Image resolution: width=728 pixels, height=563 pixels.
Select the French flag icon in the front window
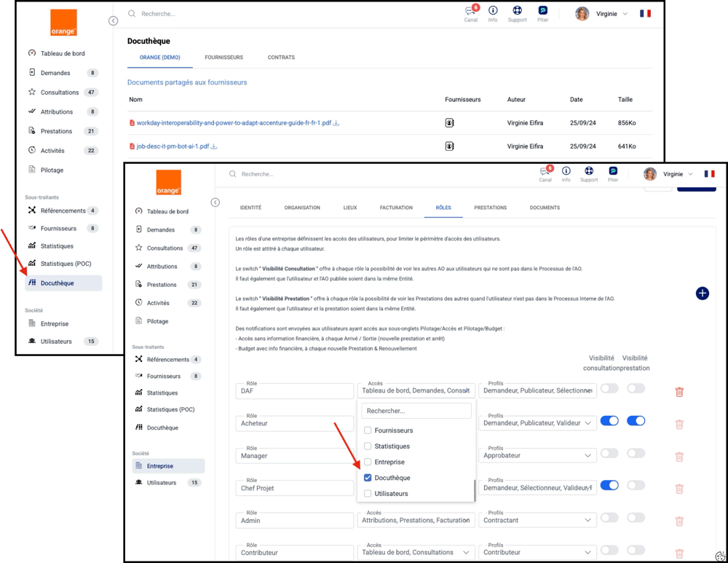(709, 174)
